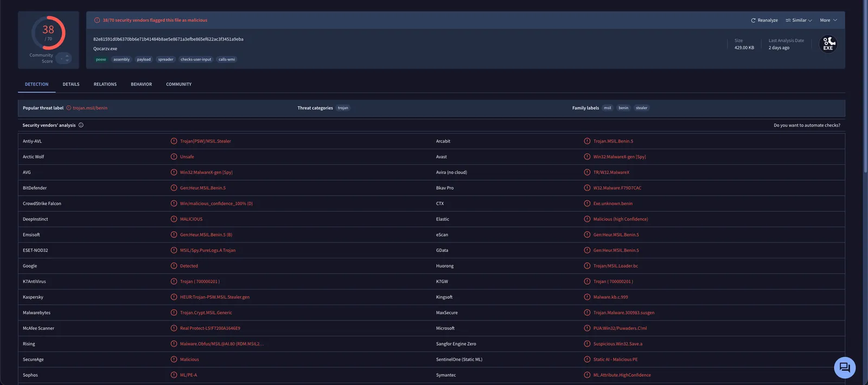Click warning icon in ESET-NOD32 row
Viewport: 868px width, 385px height.
point(174,251)
